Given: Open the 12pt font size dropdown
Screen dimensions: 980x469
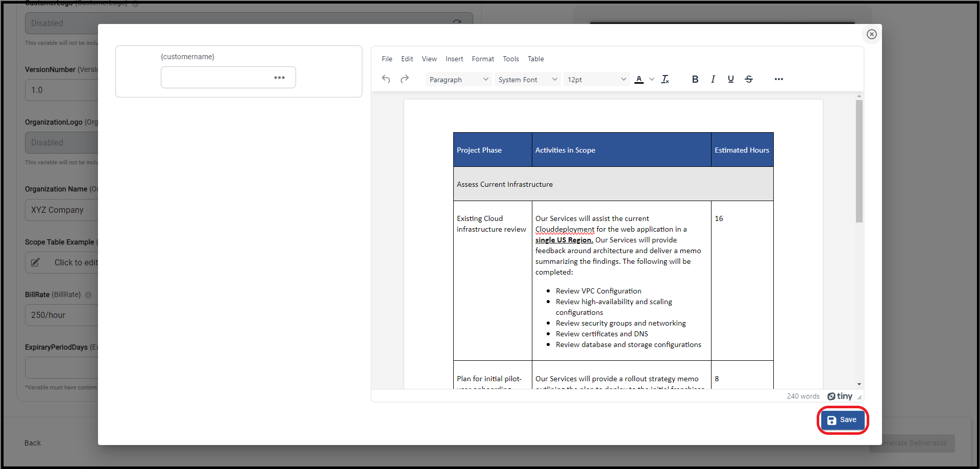Looking at the screenshot, I should pos(597,80).
